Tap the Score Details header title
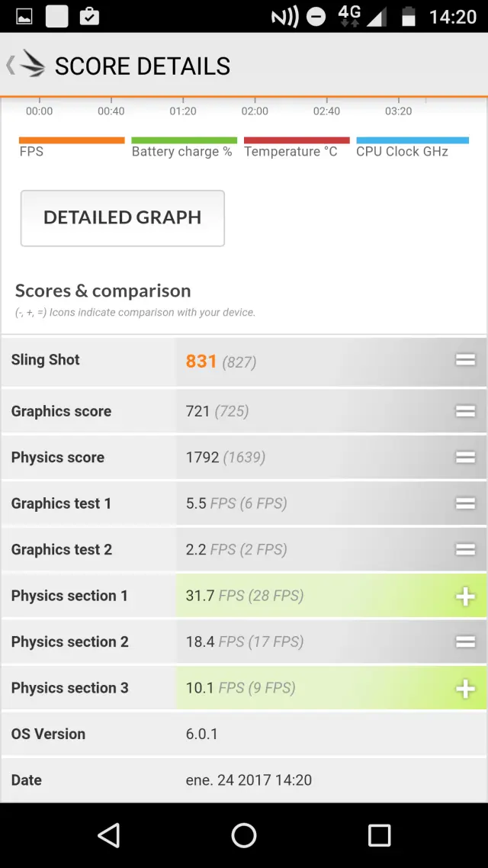Image resolution: width=488 pixels, height=868 pixels. pos(143,66)
